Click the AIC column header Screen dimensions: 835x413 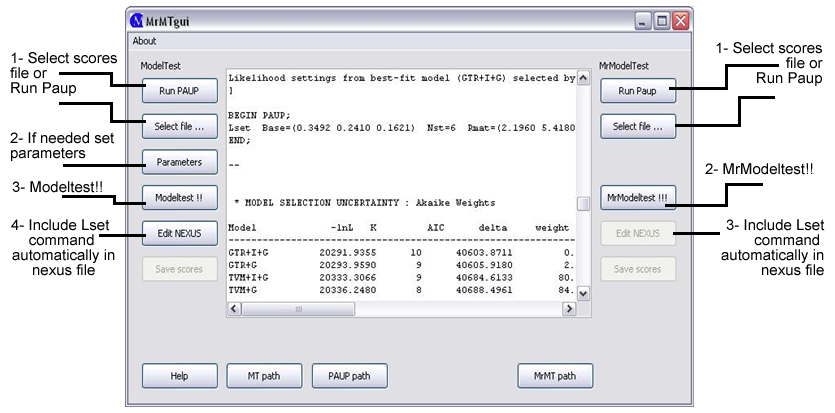[436, 228]
